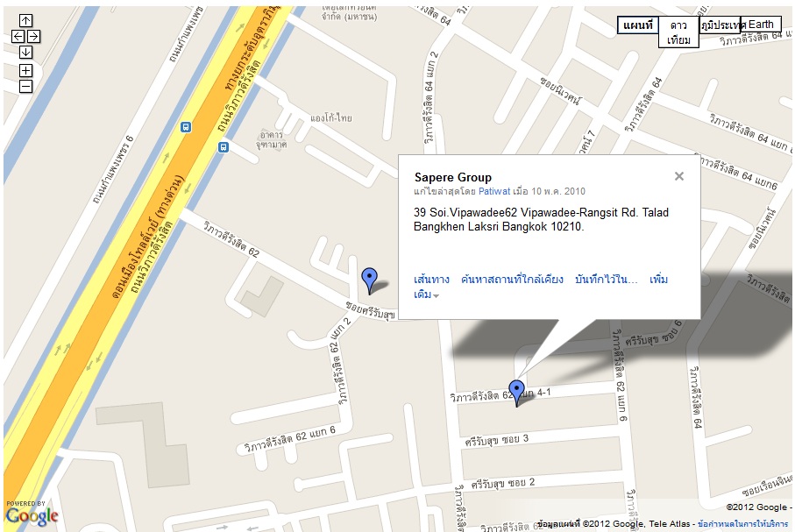Click บันทึกไว้ใน... save link
This screenshot has width=795, height=532.
pyautogui.click(x=607, y=279)
